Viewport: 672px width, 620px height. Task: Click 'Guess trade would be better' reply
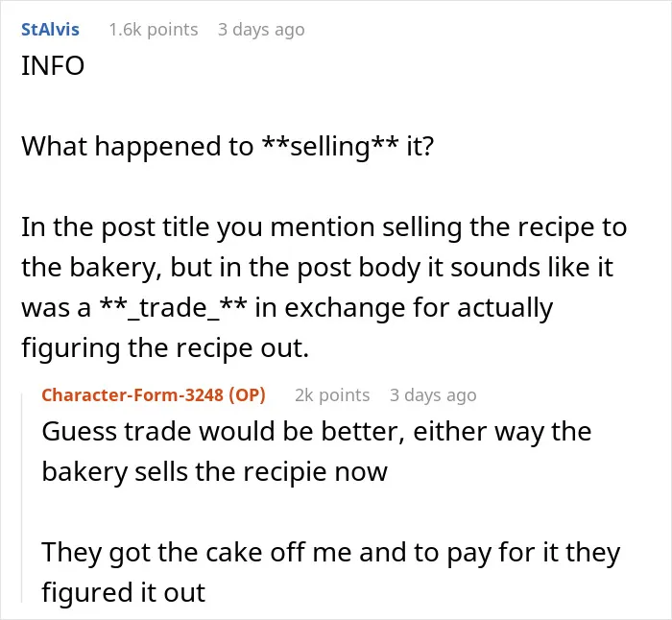316,432
